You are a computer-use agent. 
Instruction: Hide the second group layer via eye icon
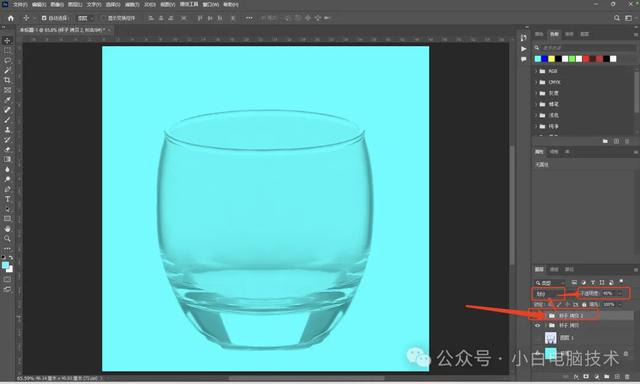pyautogui.click(x=537, y=326)
